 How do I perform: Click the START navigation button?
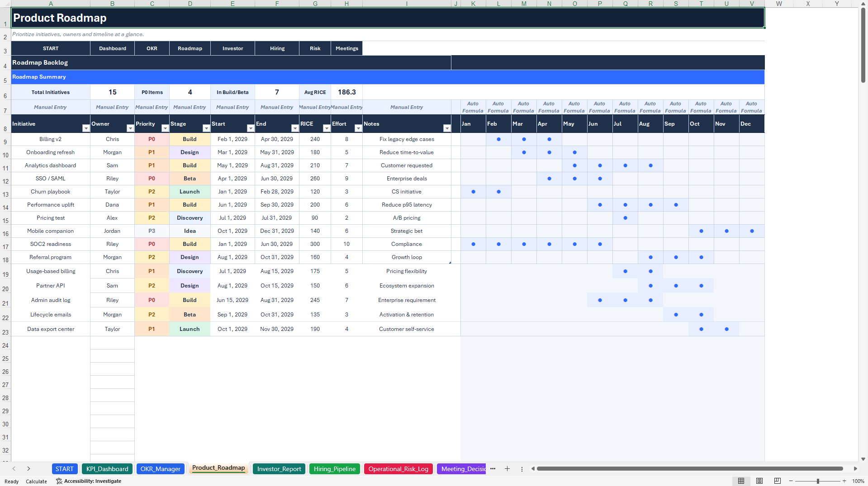[x=51, y=48]
